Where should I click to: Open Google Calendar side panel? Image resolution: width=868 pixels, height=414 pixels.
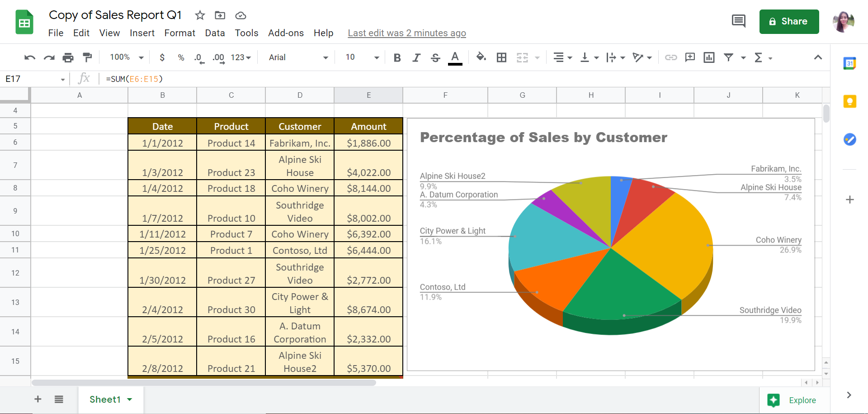click(850, 63)
